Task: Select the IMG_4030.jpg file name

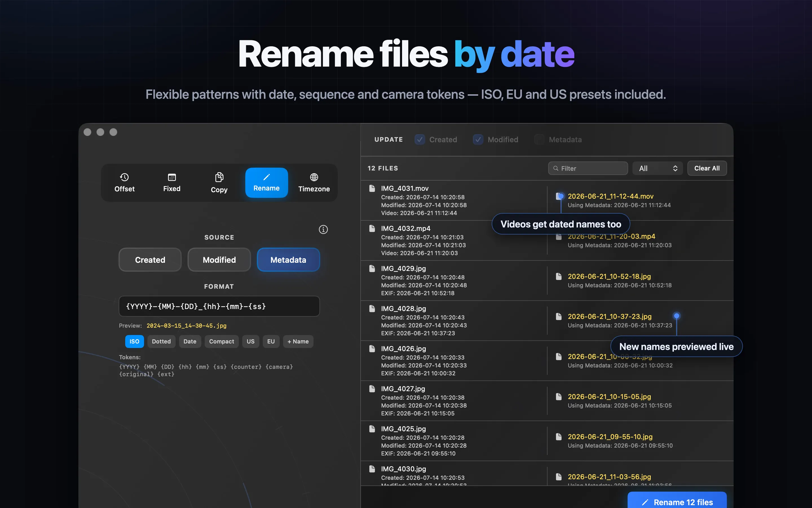Action: (x=403, y=469)
